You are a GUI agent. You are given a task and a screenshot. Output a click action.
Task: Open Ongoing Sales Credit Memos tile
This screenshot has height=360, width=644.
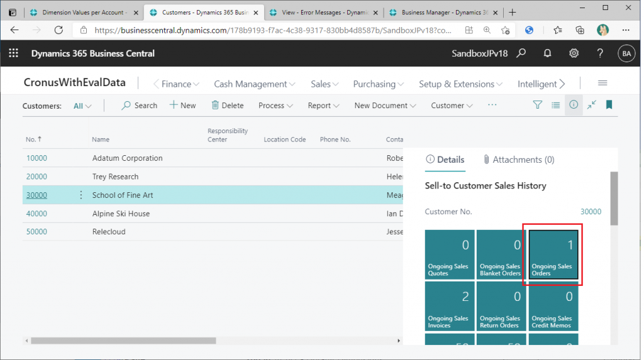[553, 306]
